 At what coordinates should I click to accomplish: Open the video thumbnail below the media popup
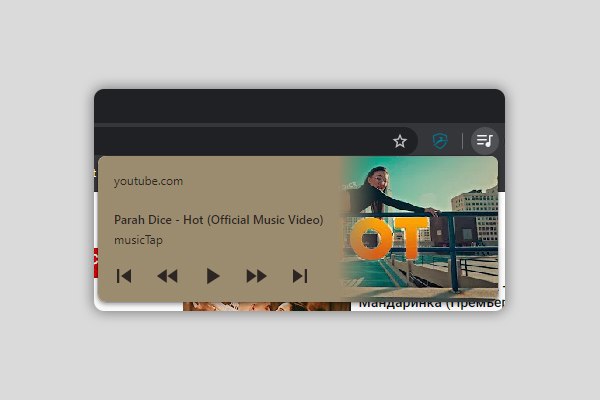tap(267, 306)
